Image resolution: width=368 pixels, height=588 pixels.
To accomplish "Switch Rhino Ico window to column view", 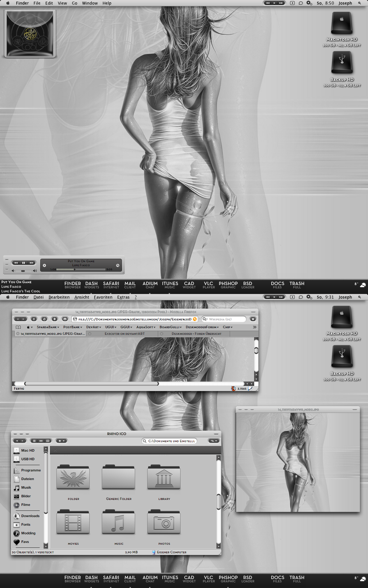I will (48, 441).
